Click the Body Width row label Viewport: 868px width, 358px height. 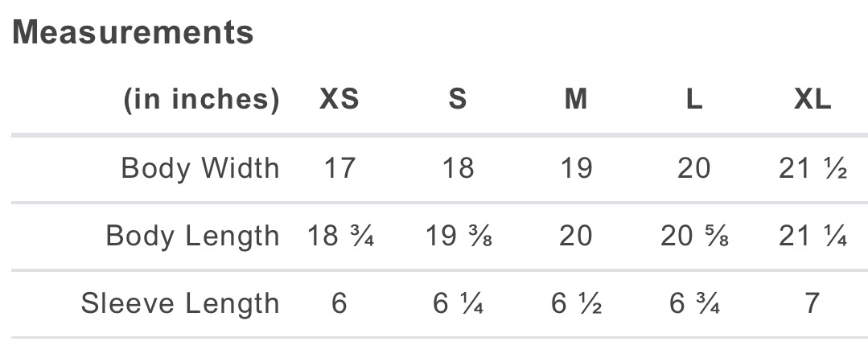coord(200,168)
